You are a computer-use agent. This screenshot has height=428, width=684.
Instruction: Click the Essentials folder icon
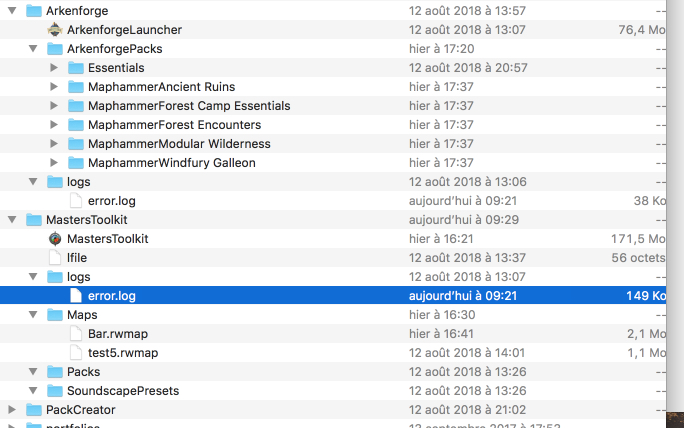(x=76, y=68)
